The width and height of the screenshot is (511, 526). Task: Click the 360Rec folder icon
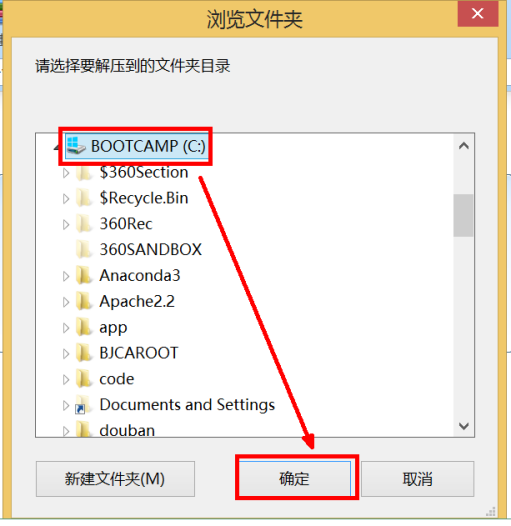(84, 224)
